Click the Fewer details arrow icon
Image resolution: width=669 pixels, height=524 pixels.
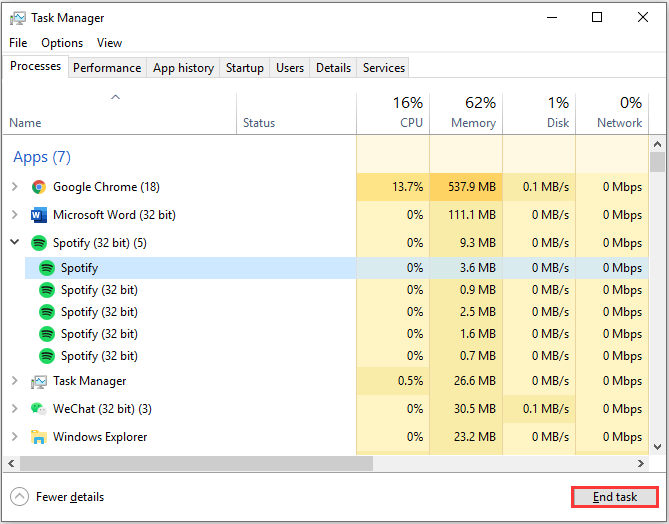click(19, 497)
